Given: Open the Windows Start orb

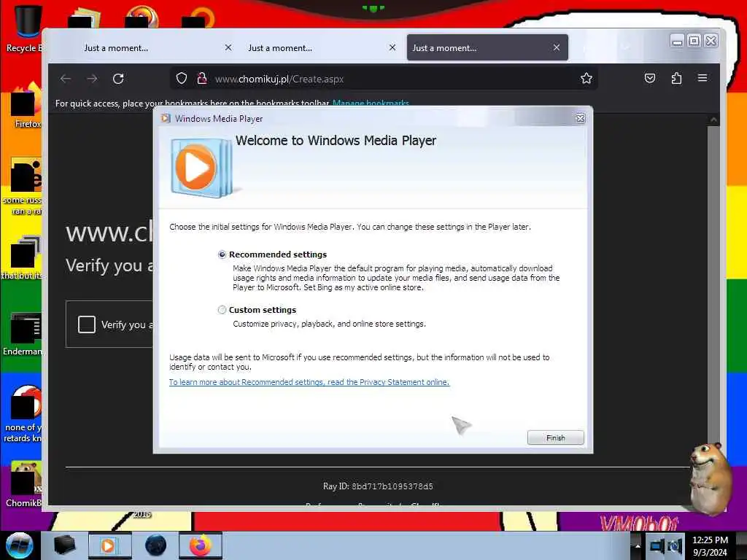Looking at the screenshot, I should point(20,545).
